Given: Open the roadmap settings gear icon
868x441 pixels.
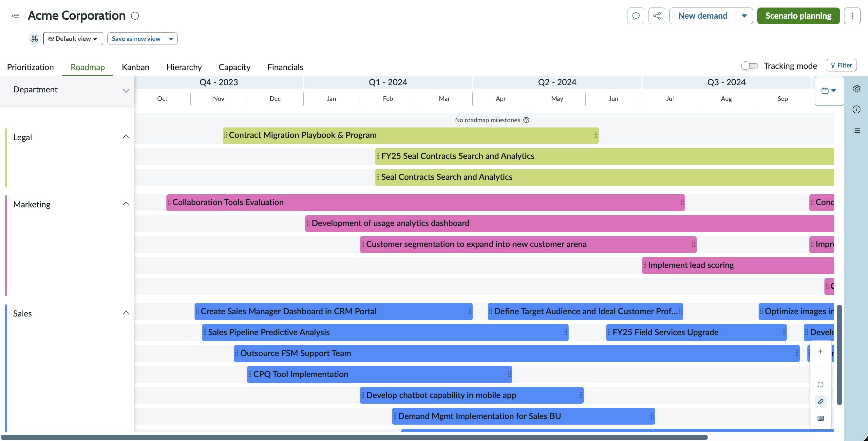Looking at the screenshot, I should coord(856,89).
